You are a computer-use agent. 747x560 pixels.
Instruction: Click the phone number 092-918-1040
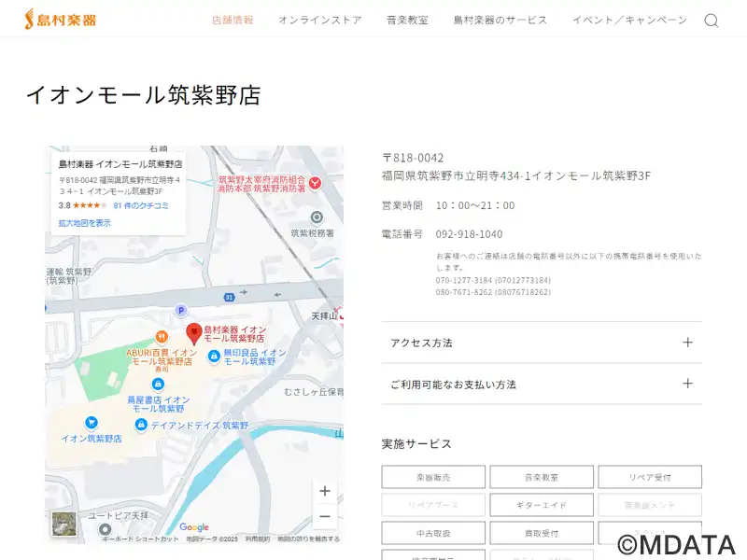469,234
